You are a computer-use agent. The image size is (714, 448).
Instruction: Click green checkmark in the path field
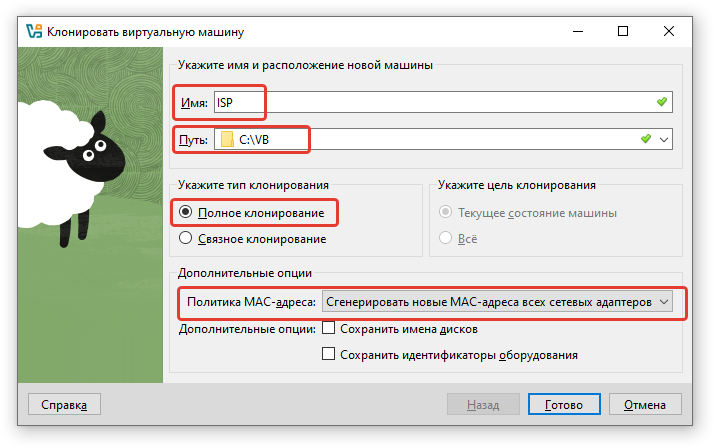pyautogui.click(x=646, y=139)
